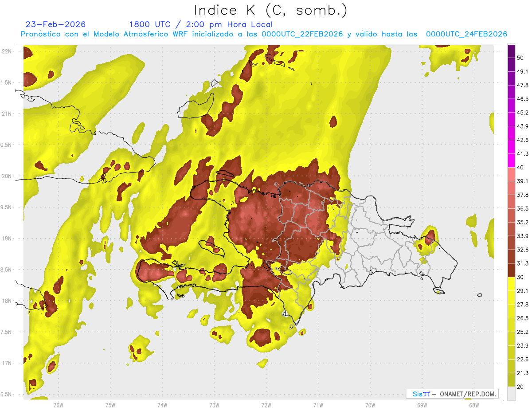Click the color bar value '29.1'

[523, 291]
